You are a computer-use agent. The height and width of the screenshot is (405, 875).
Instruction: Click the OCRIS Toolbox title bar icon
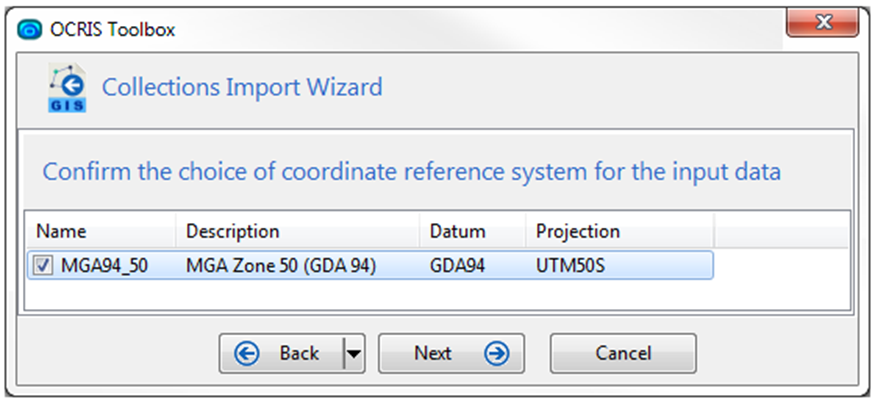(29, 30)
